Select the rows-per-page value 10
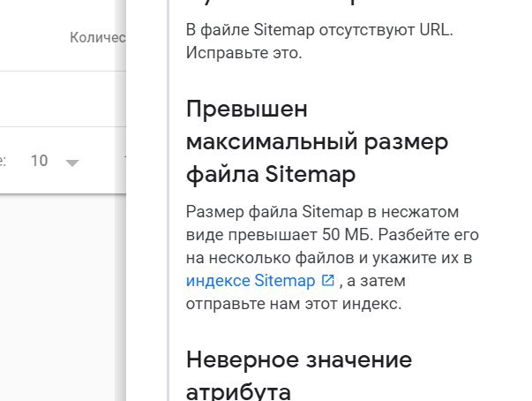The width and height of the screenshot is (532, 401). coord(40,161)
